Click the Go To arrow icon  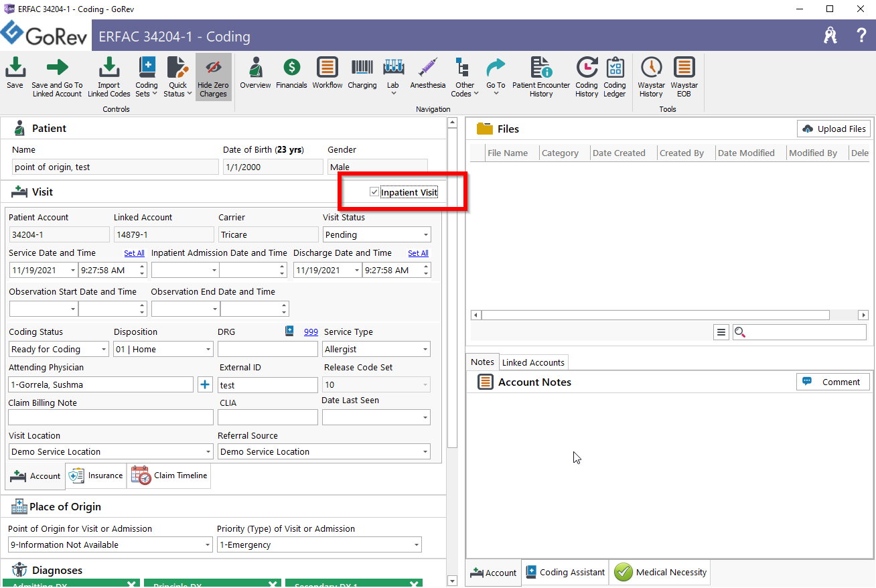pyautogui.click(x=496, y=68)
